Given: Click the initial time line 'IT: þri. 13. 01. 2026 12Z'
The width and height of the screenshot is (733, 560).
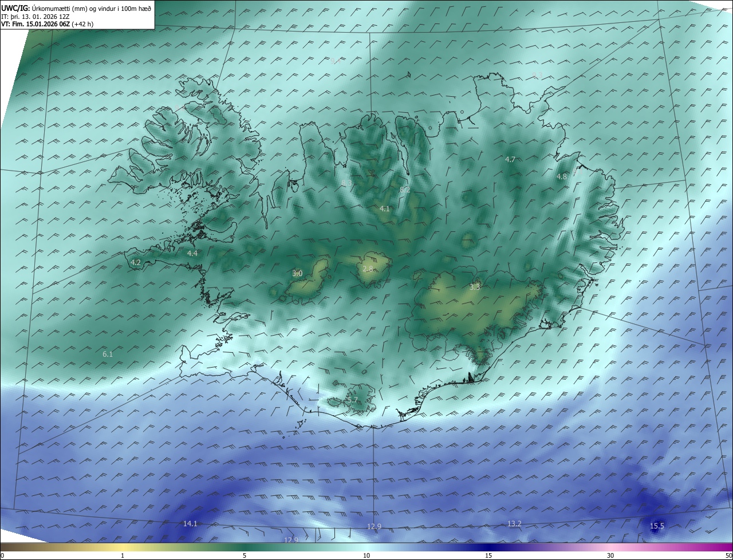Looking at the screenshot, I should click(x=35, y=17).
